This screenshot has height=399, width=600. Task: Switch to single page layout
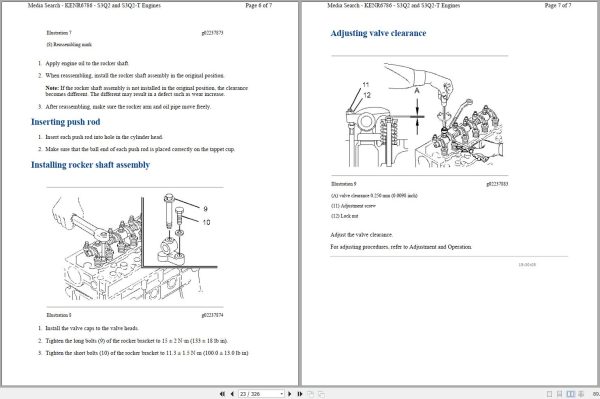pos(549,394)
